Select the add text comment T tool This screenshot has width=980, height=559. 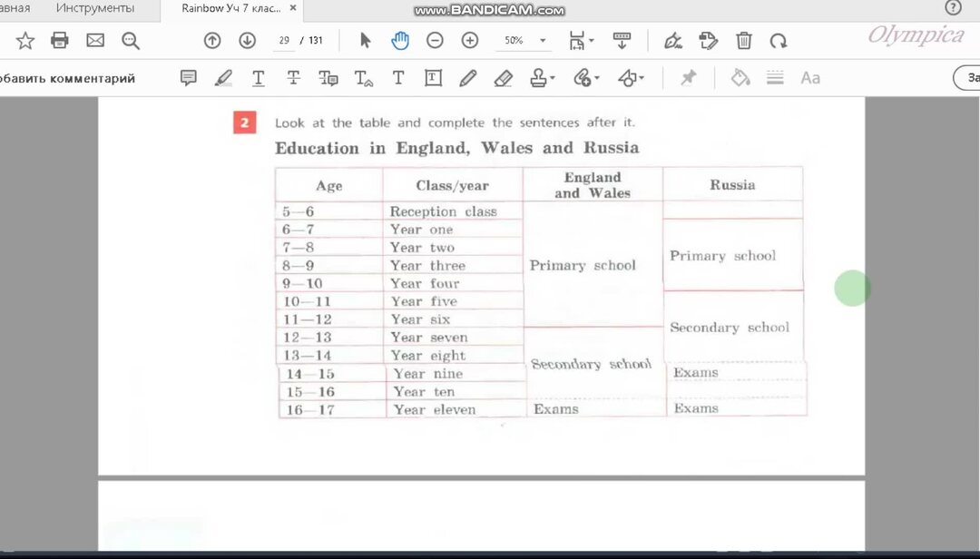tap(398, 78)
